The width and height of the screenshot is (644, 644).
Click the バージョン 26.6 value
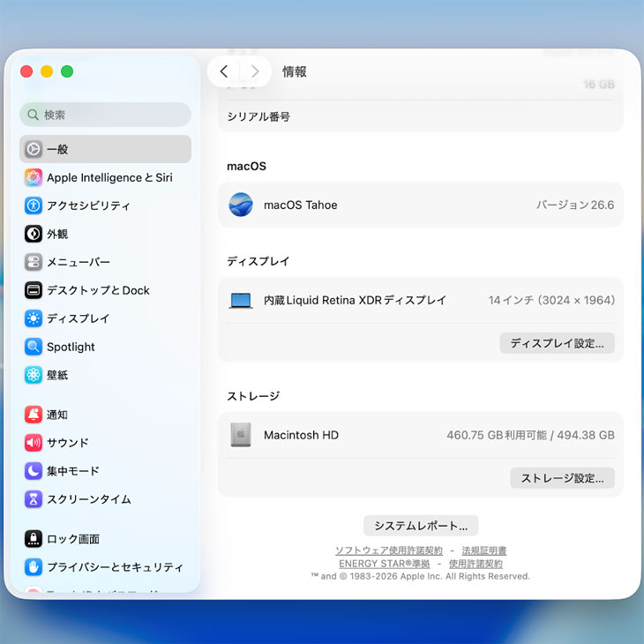tap(575, 205)
